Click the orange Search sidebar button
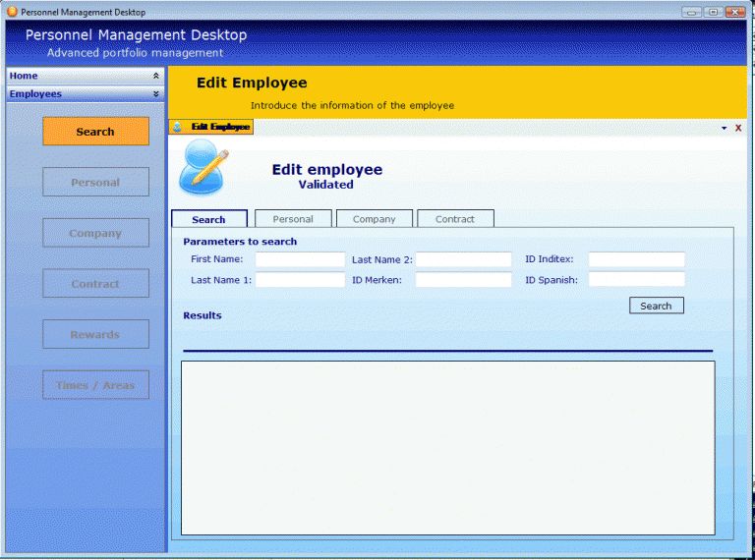 coord(95,132)
